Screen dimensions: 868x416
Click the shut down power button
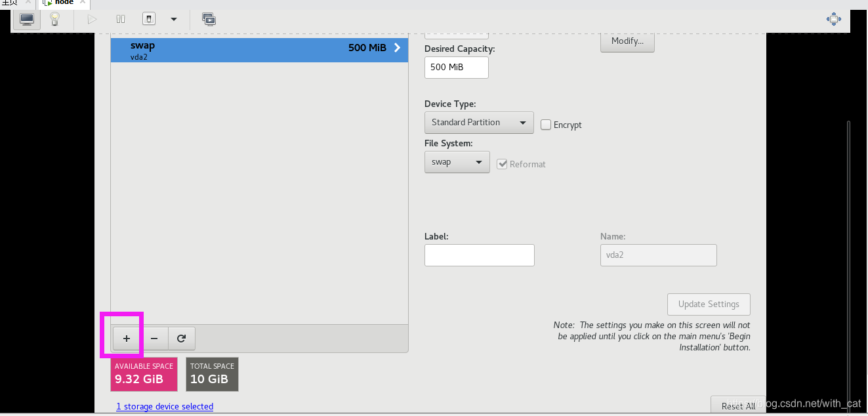(x=149, y=19)
